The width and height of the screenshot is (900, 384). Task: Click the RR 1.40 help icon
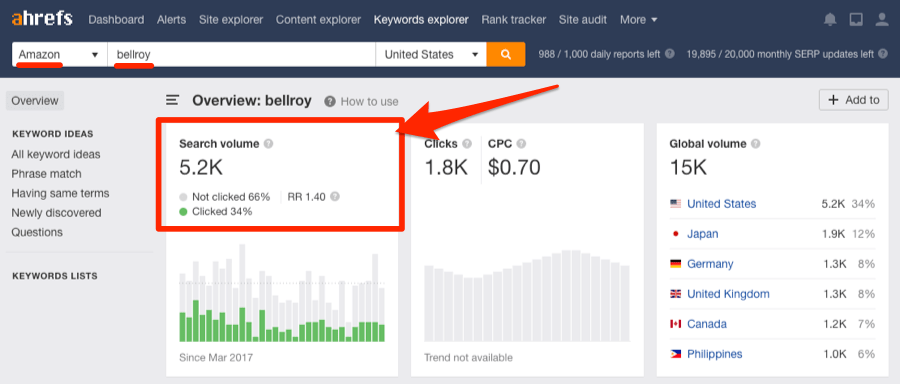point(335,196)
